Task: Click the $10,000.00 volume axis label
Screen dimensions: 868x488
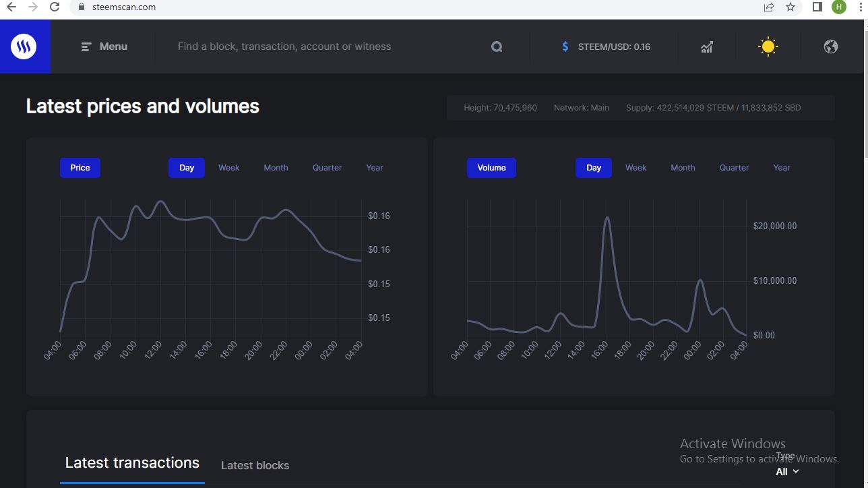Action: tap(775, 281)
